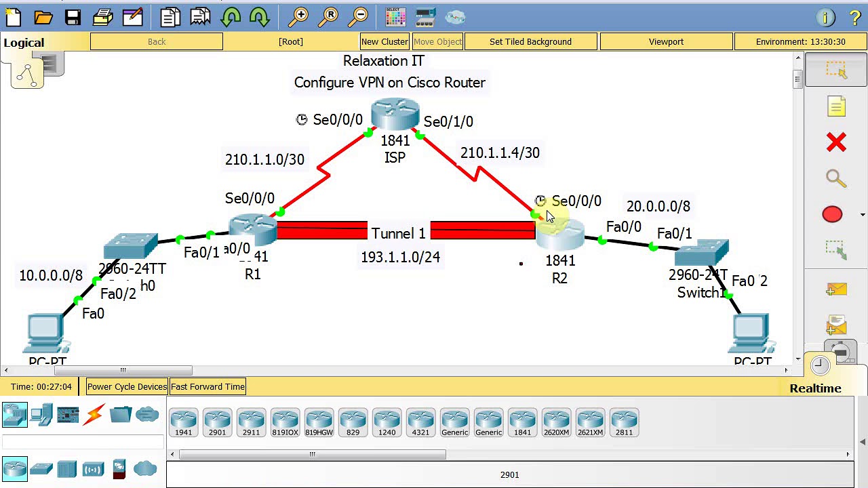868x488 pixels.
Task: Redo the last action
Action: pyautogui.click(x=260, y=17)
